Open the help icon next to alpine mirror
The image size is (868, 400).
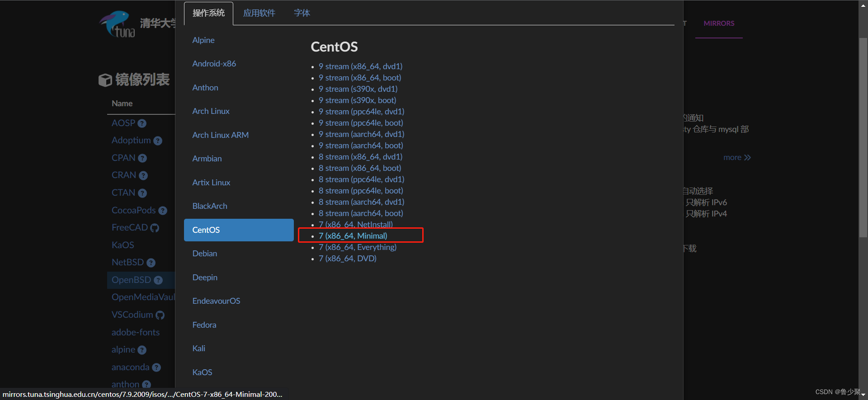pos(142,350)
